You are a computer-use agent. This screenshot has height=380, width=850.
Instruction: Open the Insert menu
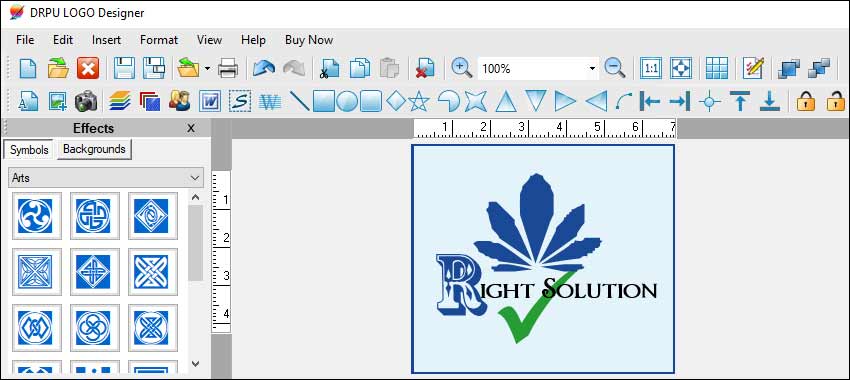(x=106, y=40)
